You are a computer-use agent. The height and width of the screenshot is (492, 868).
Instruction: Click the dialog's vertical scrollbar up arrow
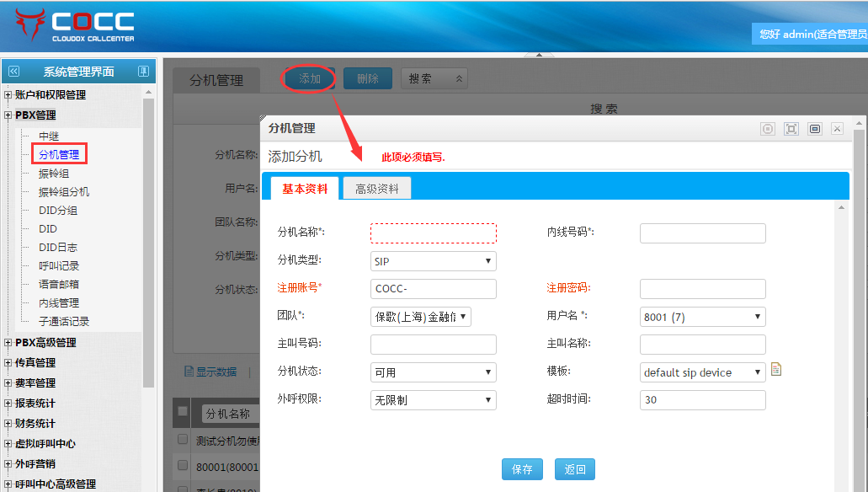[841, 206]
